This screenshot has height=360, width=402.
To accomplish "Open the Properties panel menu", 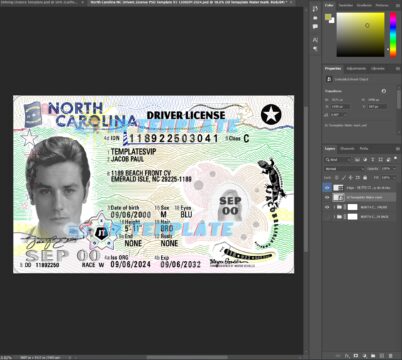I will 397,68.
